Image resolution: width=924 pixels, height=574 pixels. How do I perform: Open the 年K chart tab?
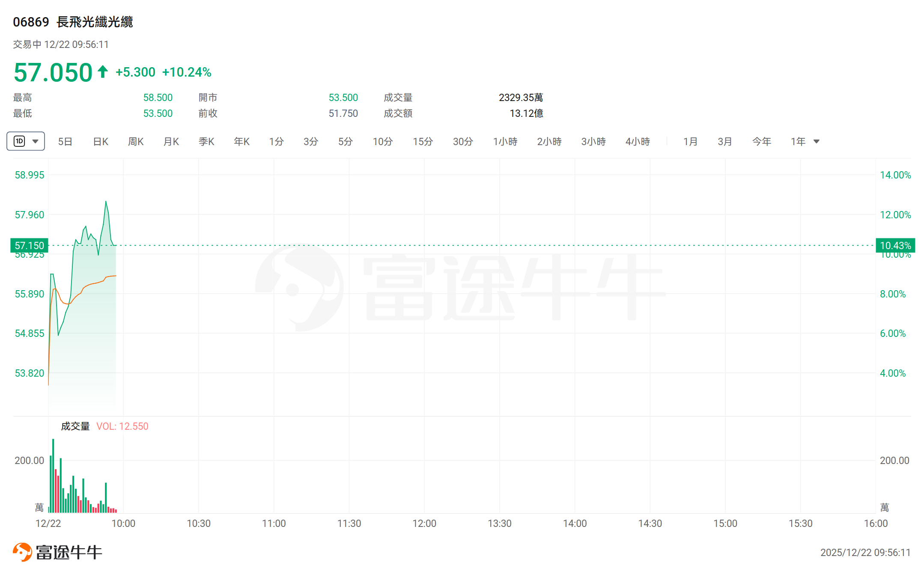[x=241, y=142]
